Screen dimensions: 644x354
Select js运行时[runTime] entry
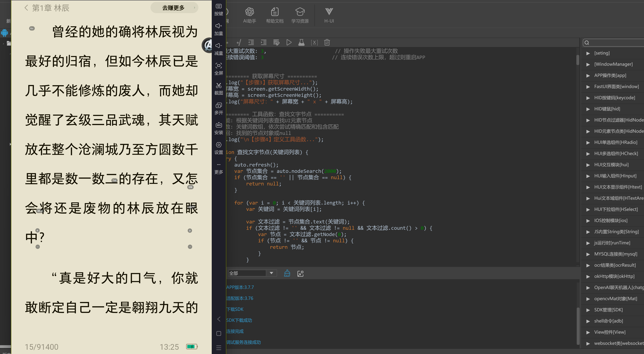coord(612,243)
